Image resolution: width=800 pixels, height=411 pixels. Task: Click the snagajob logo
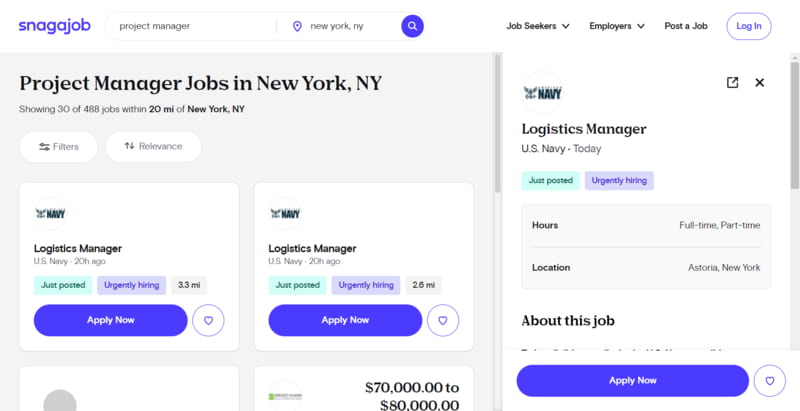click(x=55, y=25)
